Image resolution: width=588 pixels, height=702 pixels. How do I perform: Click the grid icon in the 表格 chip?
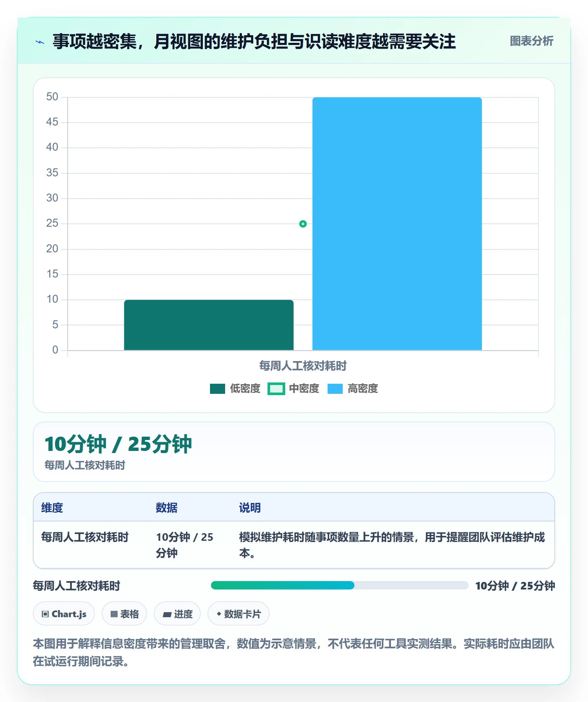pyautogui.click(x=114, y=614)
